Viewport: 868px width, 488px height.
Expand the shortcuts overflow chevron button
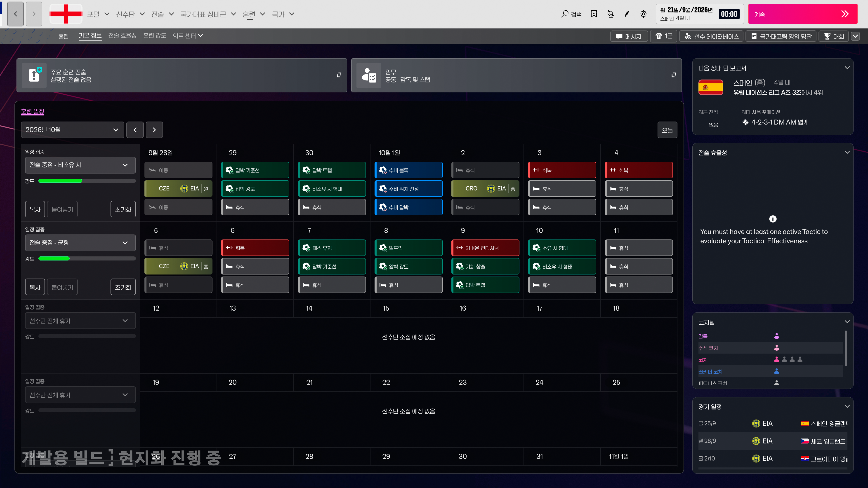pos(855,36)
